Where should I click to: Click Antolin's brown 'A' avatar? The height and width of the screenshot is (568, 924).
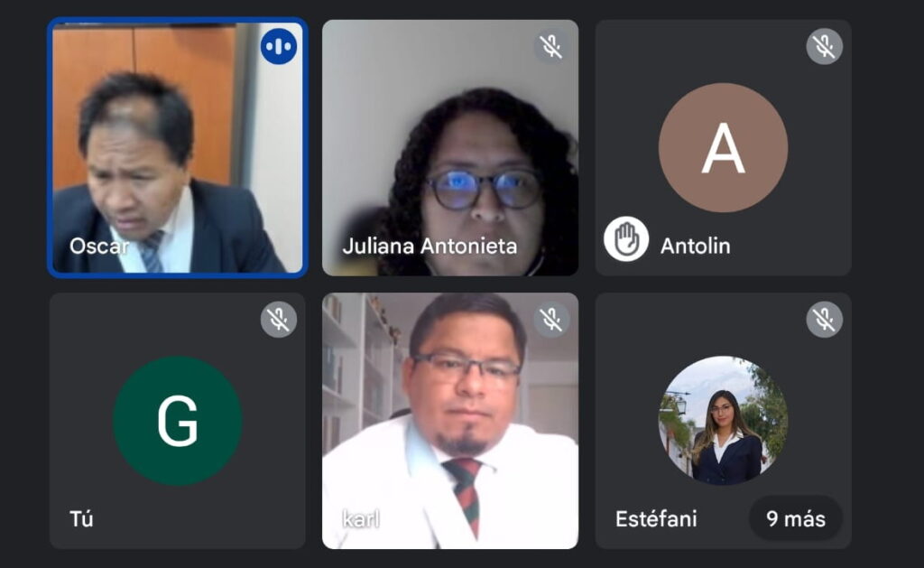(x=723, y=147)
